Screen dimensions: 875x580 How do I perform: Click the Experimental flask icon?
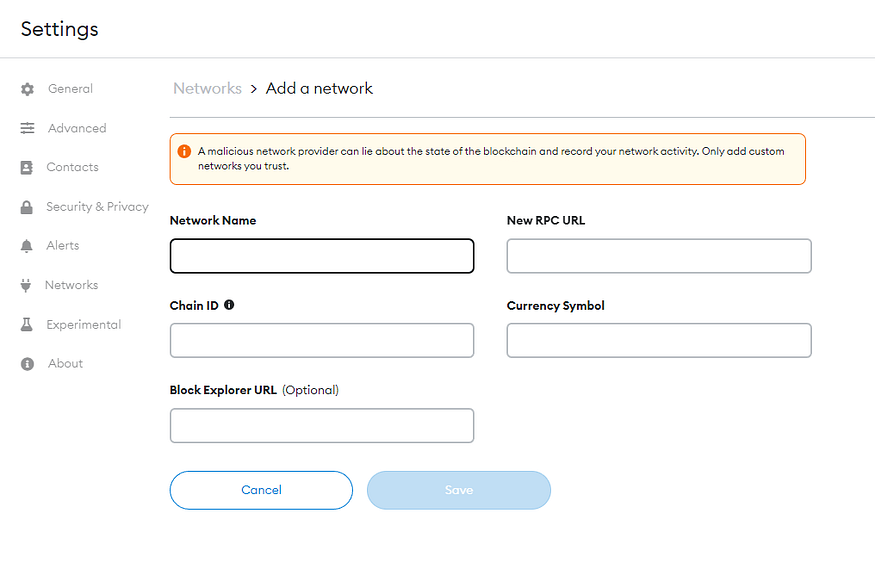pos(26,324)
